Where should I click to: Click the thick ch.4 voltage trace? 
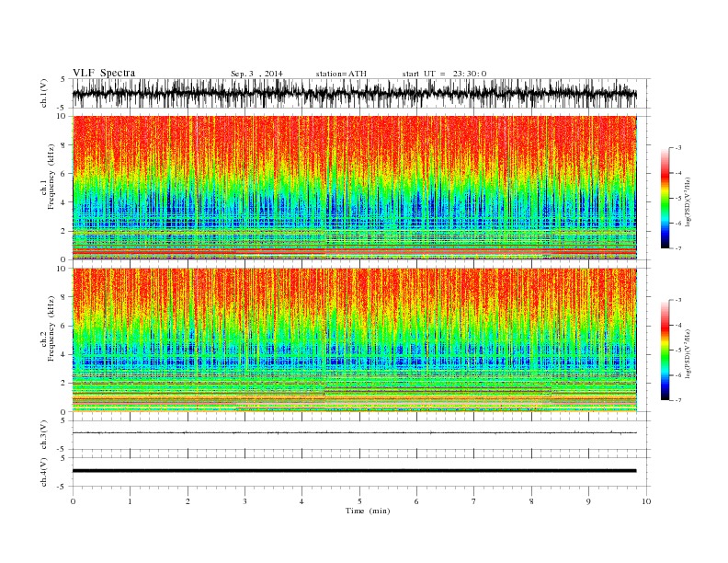354,471
